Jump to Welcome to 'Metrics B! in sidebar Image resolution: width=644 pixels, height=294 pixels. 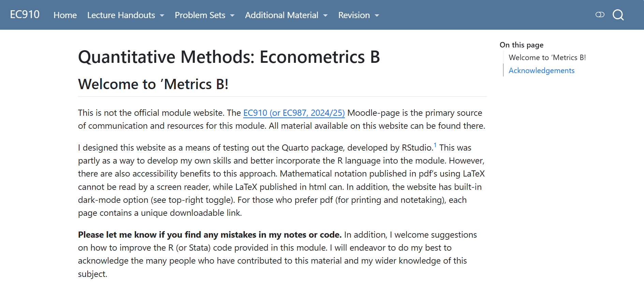click(547, 58)
